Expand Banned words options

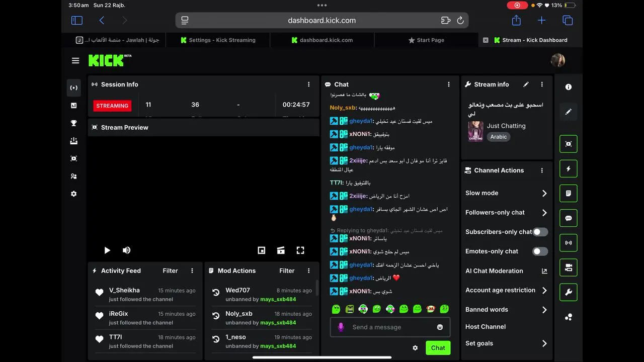coord(544,310)
